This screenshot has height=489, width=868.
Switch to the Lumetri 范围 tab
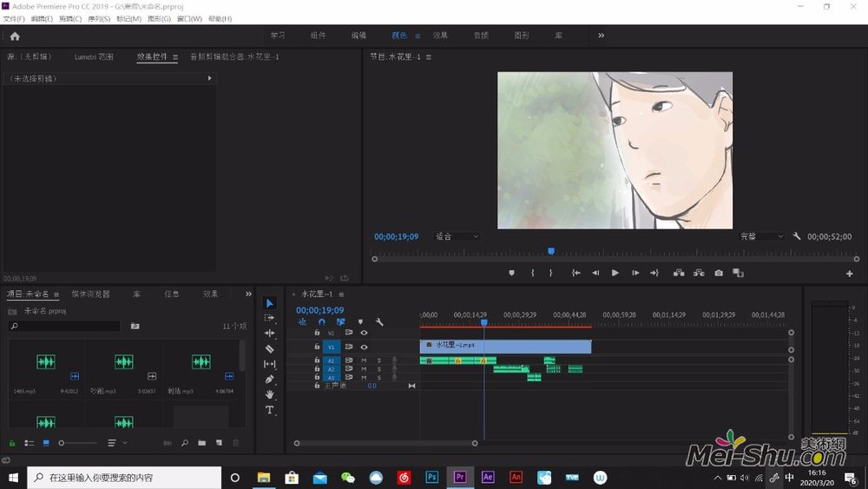coord(94,56)
